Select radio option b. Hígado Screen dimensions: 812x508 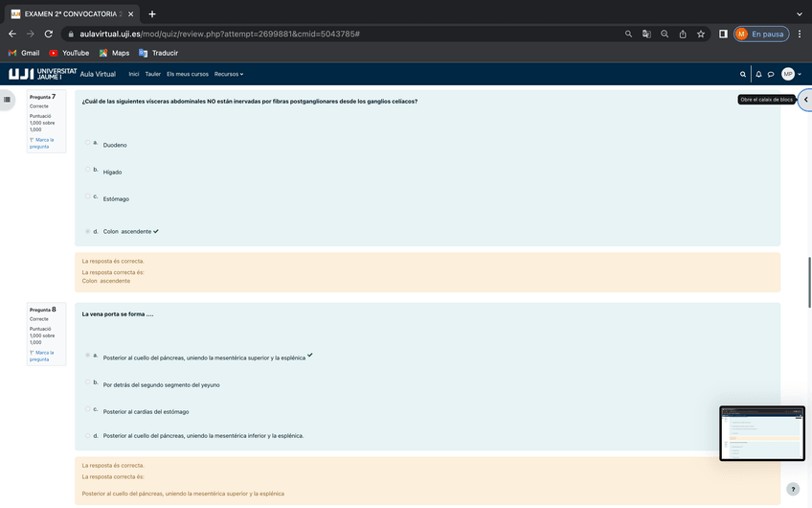[x=88, y=170]
